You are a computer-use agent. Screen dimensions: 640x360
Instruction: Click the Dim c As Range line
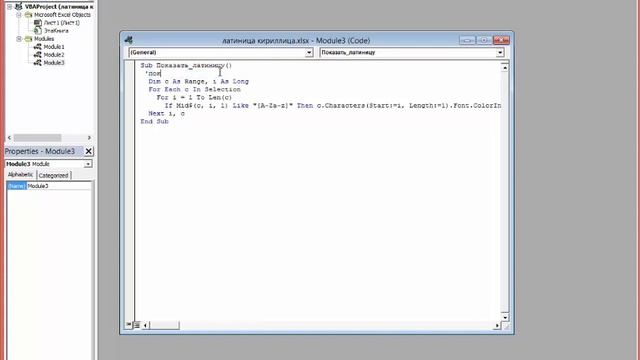[x=198, y=82]
